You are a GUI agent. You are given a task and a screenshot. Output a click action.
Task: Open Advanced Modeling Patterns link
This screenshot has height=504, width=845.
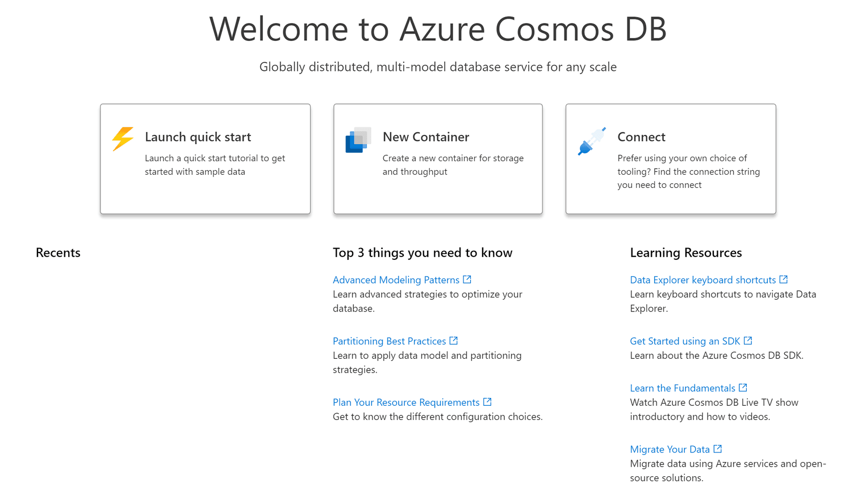(396, 280)
